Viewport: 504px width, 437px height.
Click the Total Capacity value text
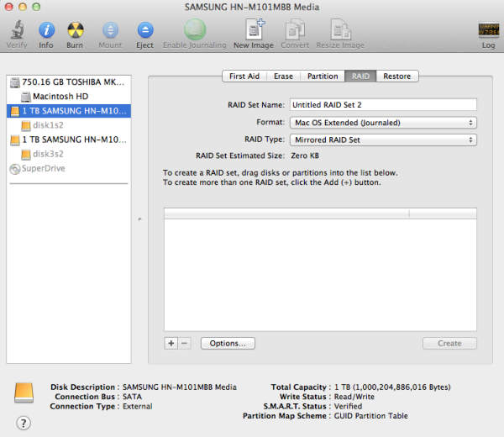[392, 387]
